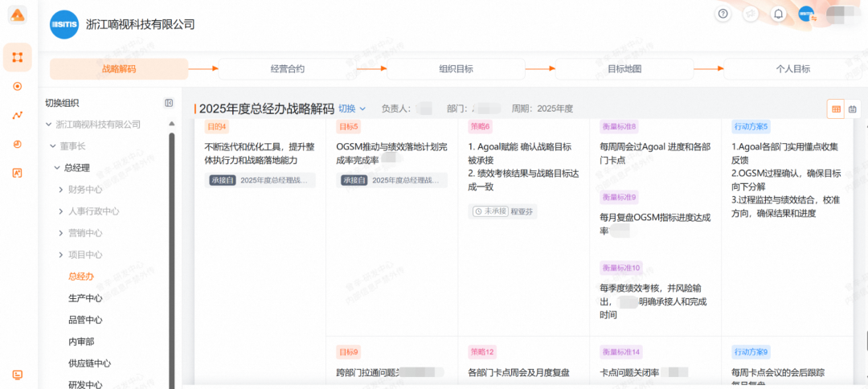Screen dimensions: 868x389
Task: Click the company switch avatar icon
Action: 806,14
